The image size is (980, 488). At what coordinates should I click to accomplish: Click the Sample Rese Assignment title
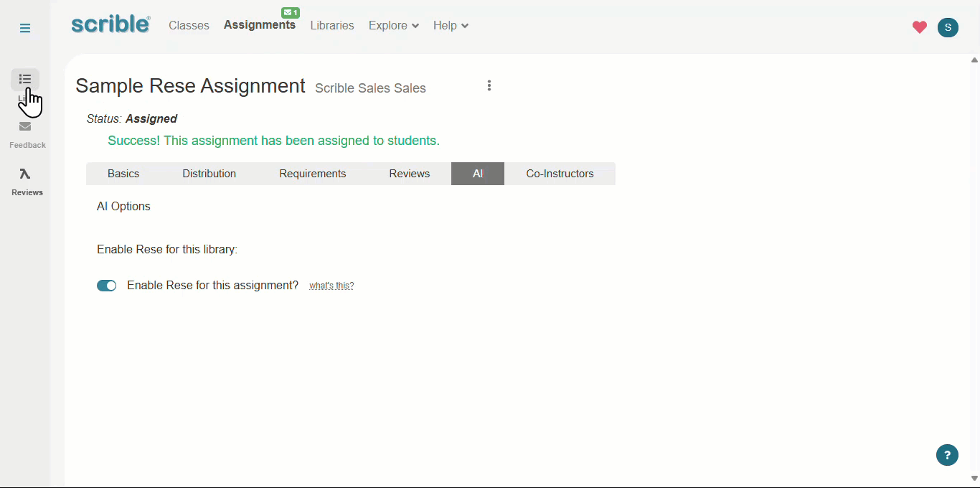(x=190, y=86)
